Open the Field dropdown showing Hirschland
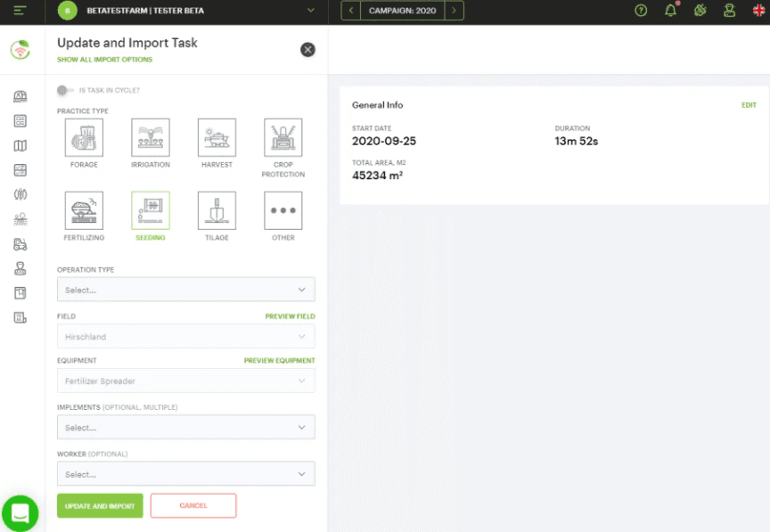The image size is (770, 532). click(186, 337)
